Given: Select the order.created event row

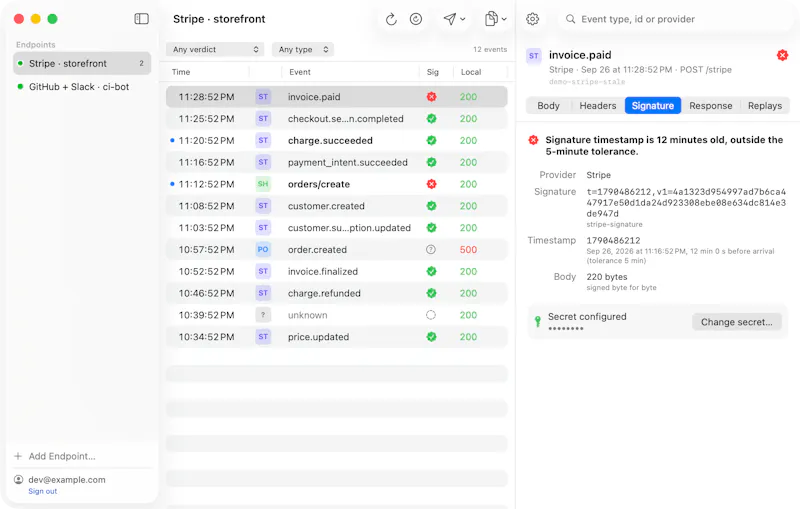Looking at the screenshot, I should coord(337,249).
